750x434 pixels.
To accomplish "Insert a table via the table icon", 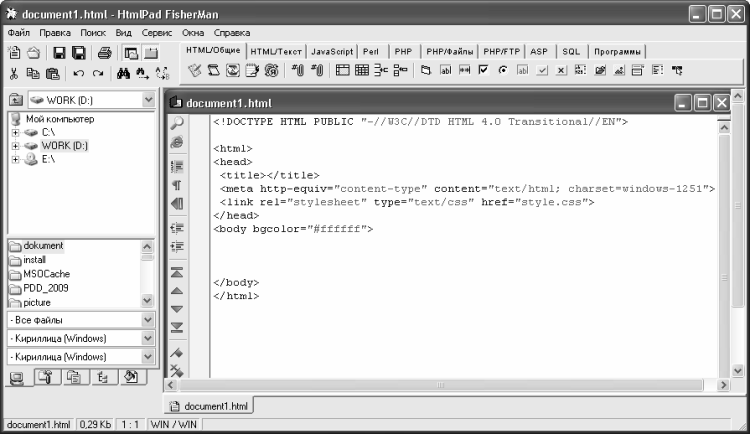I will 362,70.
